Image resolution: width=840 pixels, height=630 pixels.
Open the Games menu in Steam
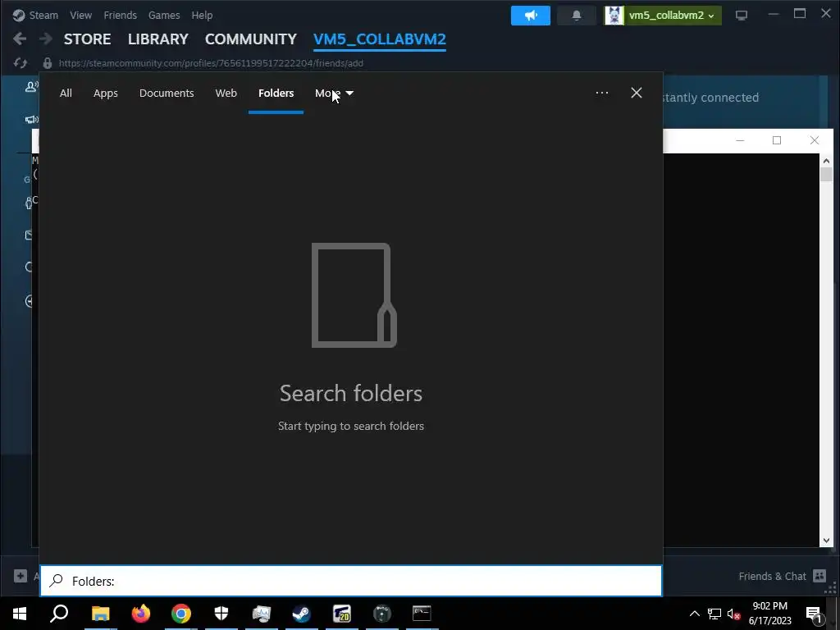click(164, 15)
